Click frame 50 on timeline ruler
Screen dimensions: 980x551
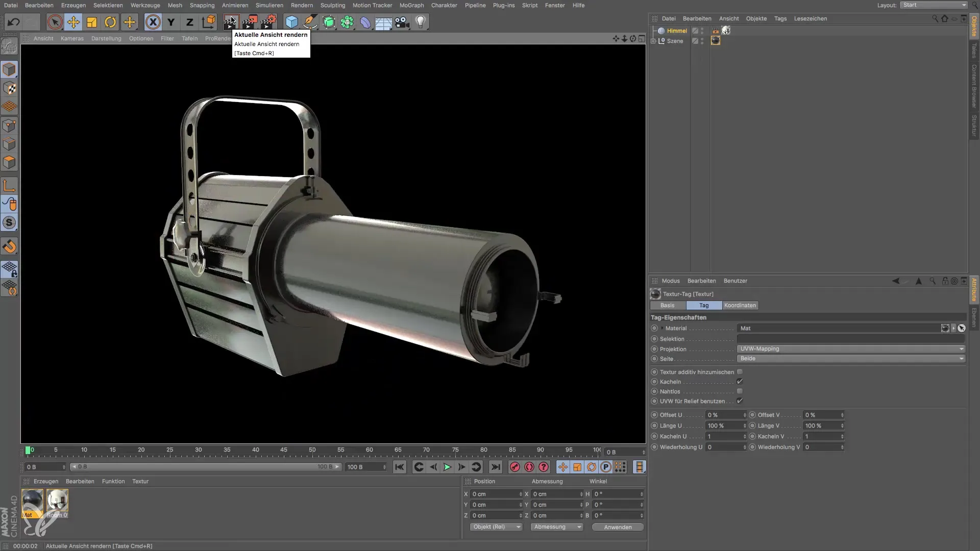click(x=312, y=450)
